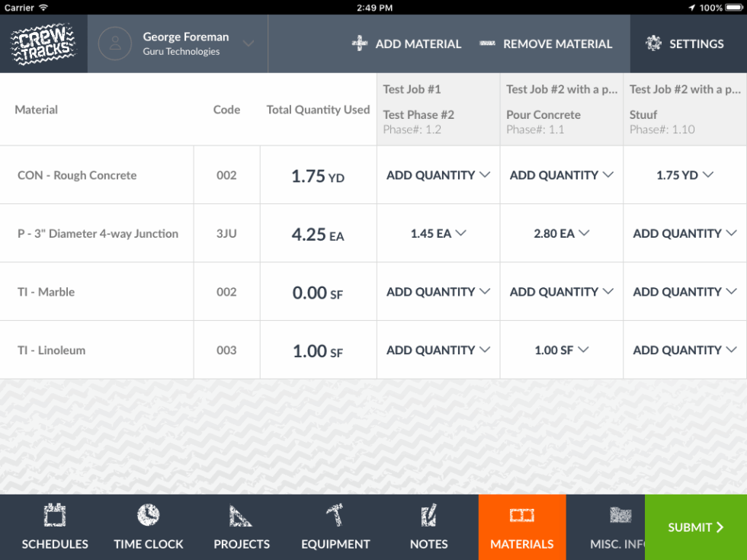Open the Time Clock icon
747x560 pixels.
coord(148,516)
